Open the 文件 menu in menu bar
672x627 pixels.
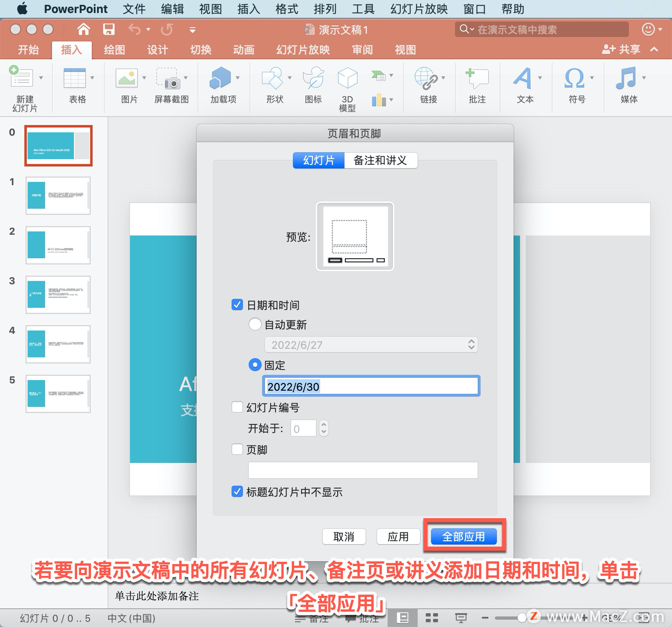point(134,9)
